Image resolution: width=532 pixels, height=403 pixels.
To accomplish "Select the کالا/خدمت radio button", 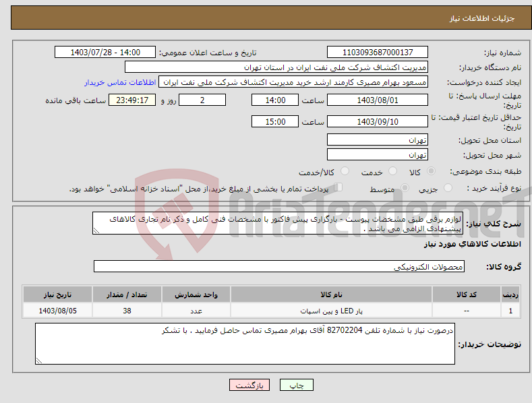I will (345, 171).
